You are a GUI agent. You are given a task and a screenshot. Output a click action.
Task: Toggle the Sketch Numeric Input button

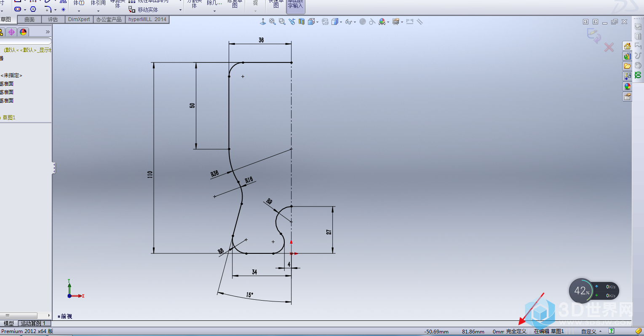(x=295, y=6)
